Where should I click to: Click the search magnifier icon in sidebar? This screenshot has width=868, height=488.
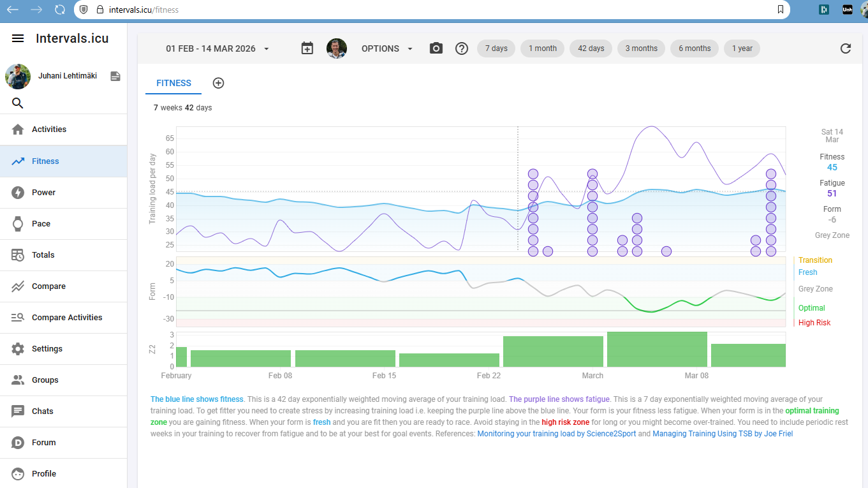[18, 103]
